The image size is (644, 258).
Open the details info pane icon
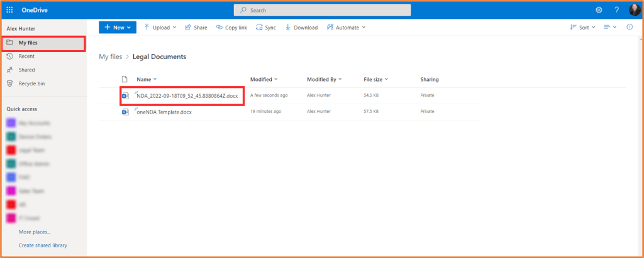629,28
